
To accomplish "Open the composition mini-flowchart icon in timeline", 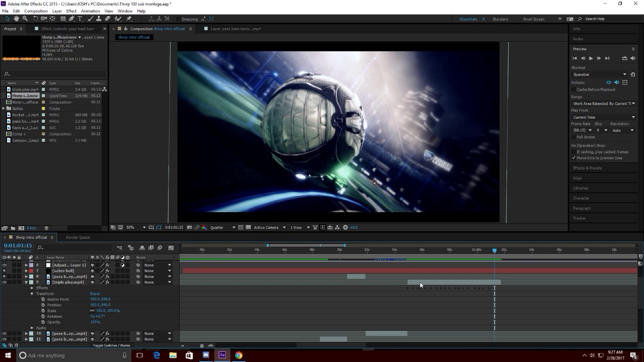I will 120,248.
